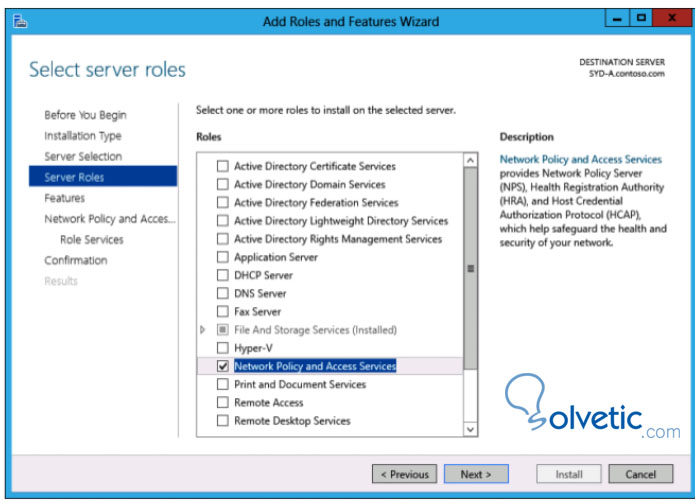This screenshot has width=699, height=504.
Task: Click the DNS Server label
Action: click(x=260, y=293)
